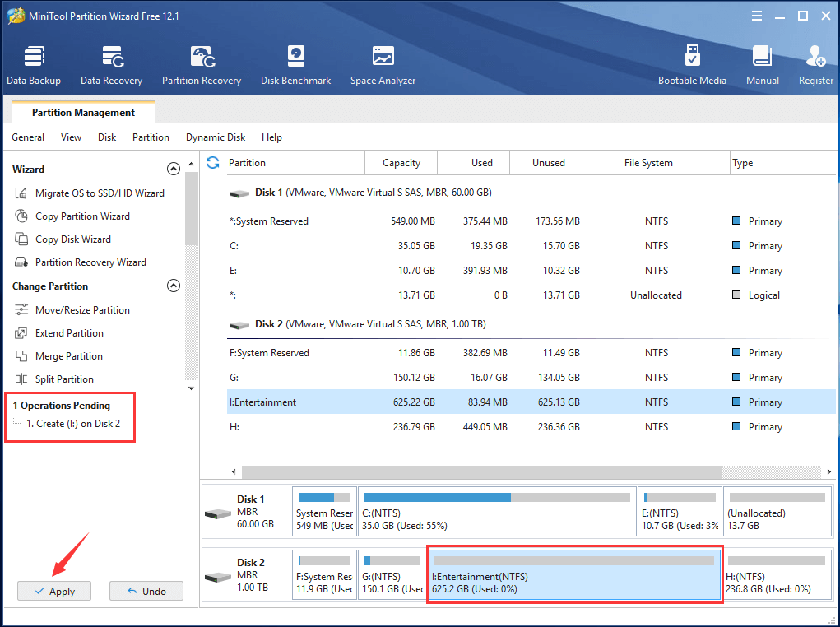Click the right arrow of the horizontal scrollbar

pyautogui.click(x=828, y=471)
